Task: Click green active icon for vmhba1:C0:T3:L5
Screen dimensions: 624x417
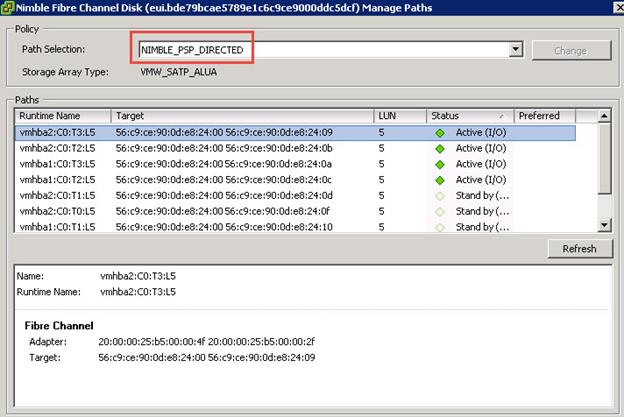Action: [x=440, y=164]
